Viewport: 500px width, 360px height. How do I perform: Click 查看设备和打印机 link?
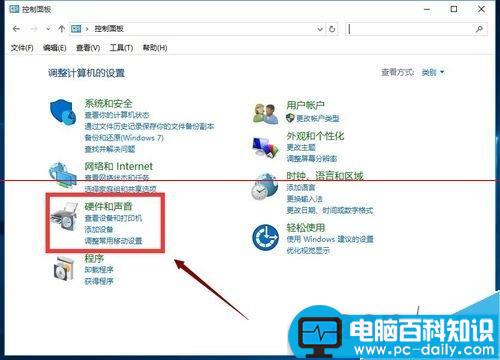pyautogui.click(x=113, y=218)
